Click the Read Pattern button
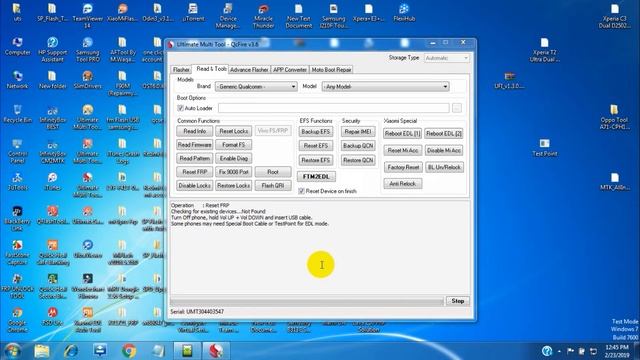 click(x=195, y=158)
